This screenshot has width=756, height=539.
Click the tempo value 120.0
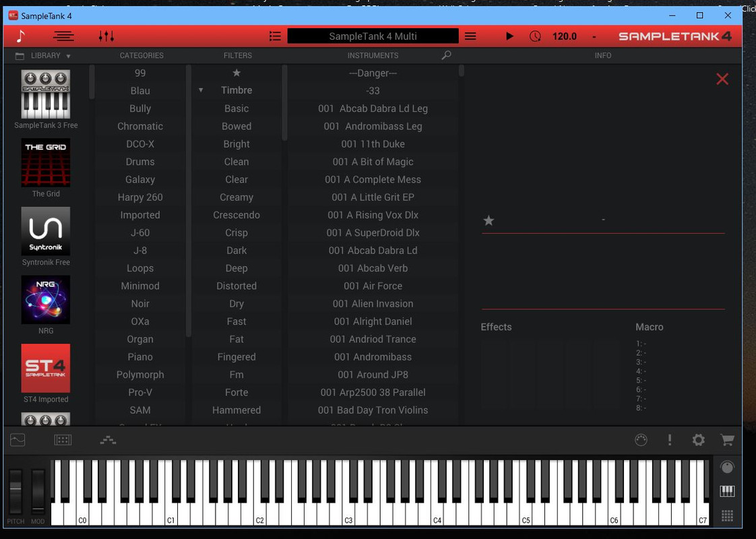(x=565, y=36)
